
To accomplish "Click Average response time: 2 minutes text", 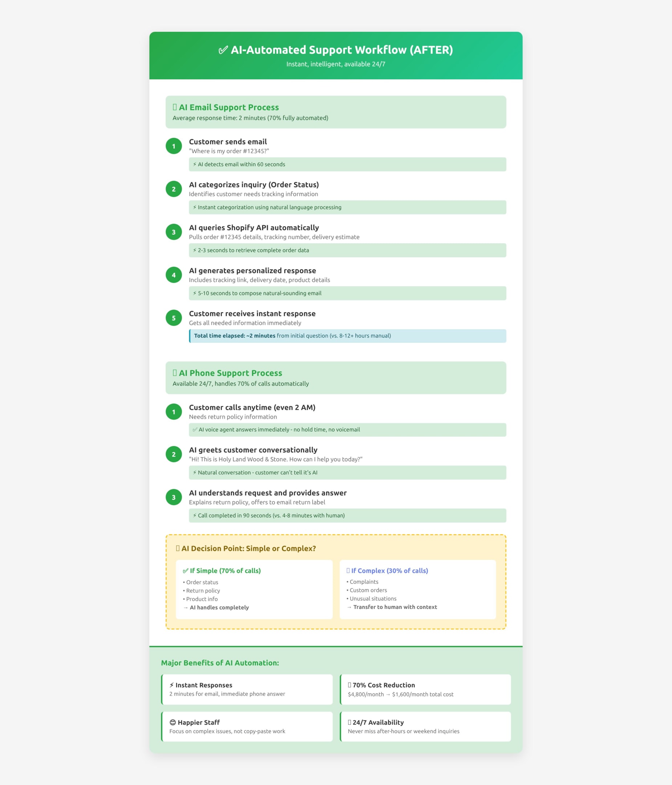I will click(250, 118).
